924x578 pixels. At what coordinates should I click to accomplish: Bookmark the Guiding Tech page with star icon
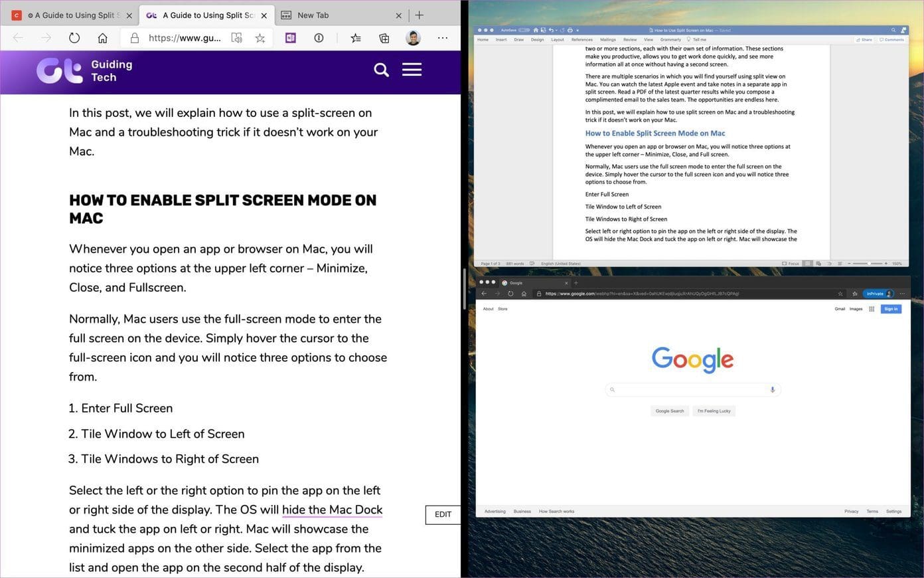[x=260, y=38]
